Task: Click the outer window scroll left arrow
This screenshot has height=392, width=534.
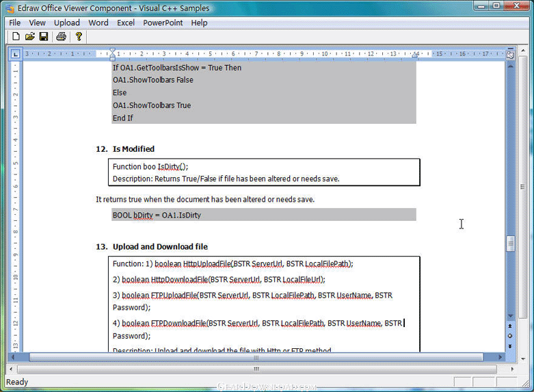Action: click(11, 369)
